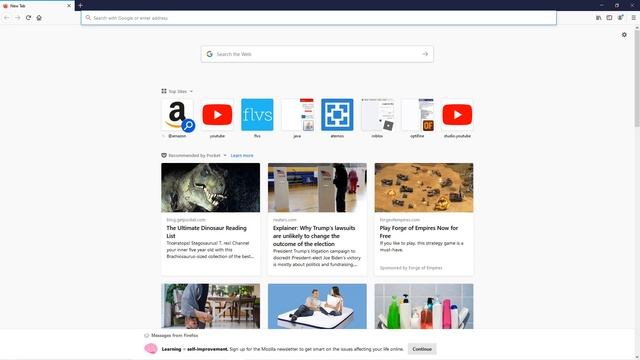Open the first youtube top site tile
This screenshot has height=360, width=640.
pos(217,115)
